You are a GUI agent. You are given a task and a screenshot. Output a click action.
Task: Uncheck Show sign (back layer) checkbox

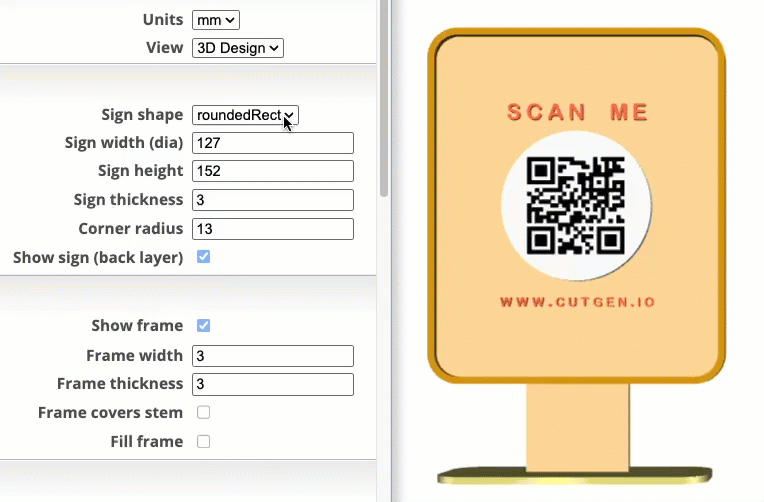[x=204, y=257]
